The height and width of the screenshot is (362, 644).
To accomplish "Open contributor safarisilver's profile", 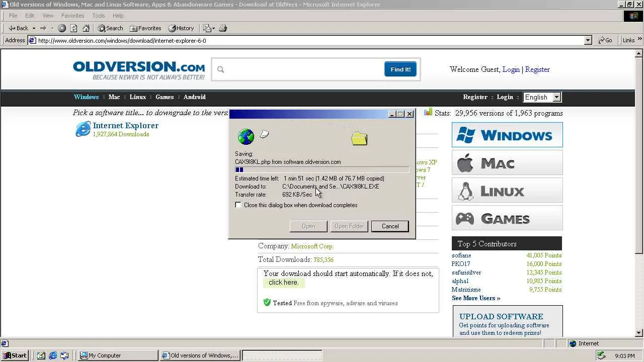I will click(466, 273).
